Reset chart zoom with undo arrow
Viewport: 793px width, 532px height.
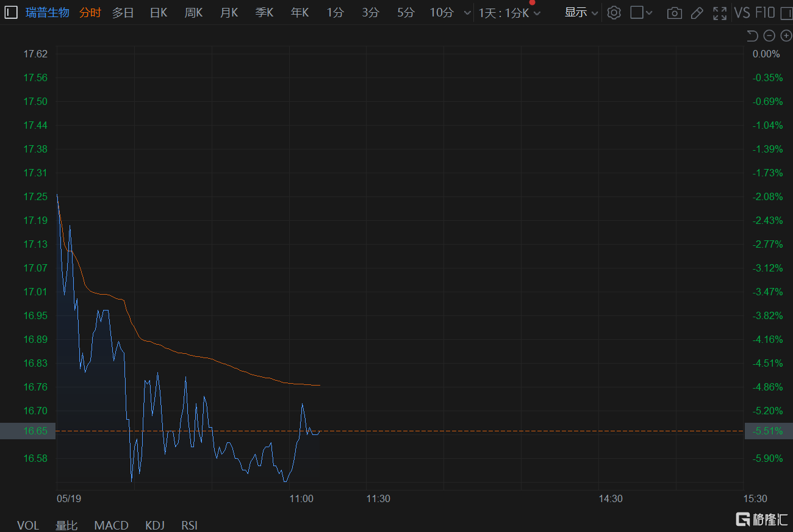pos(752,36)
